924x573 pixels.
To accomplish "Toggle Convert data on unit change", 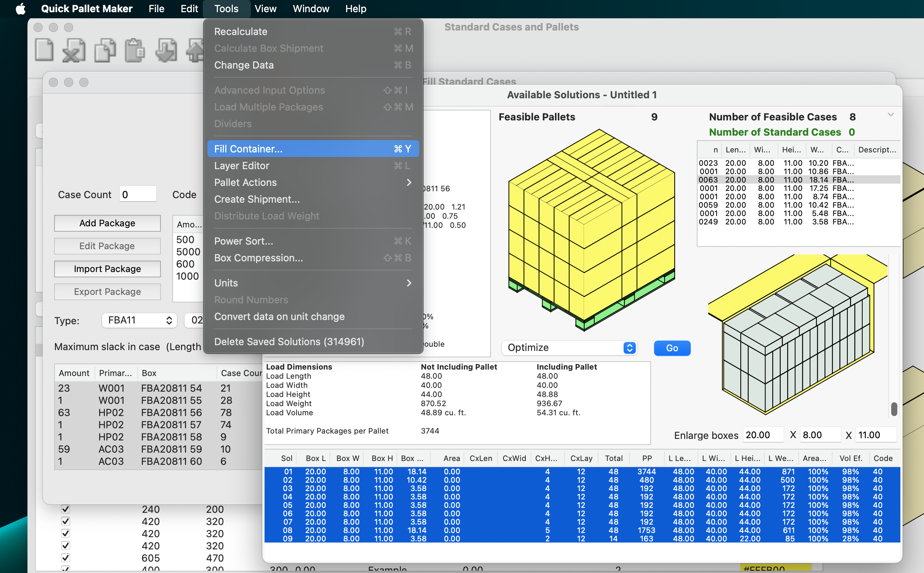I will [x=313, y=317].
